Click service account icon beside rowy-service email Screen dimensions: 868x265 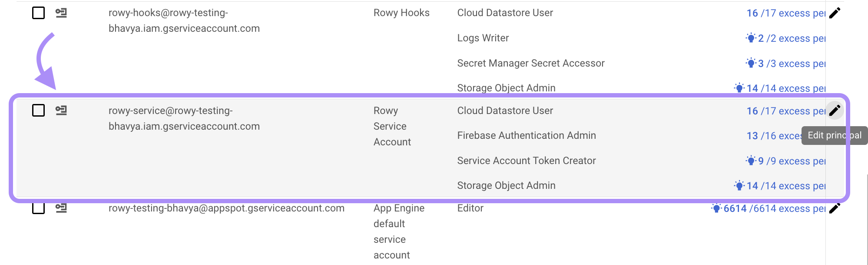point(61,111)
